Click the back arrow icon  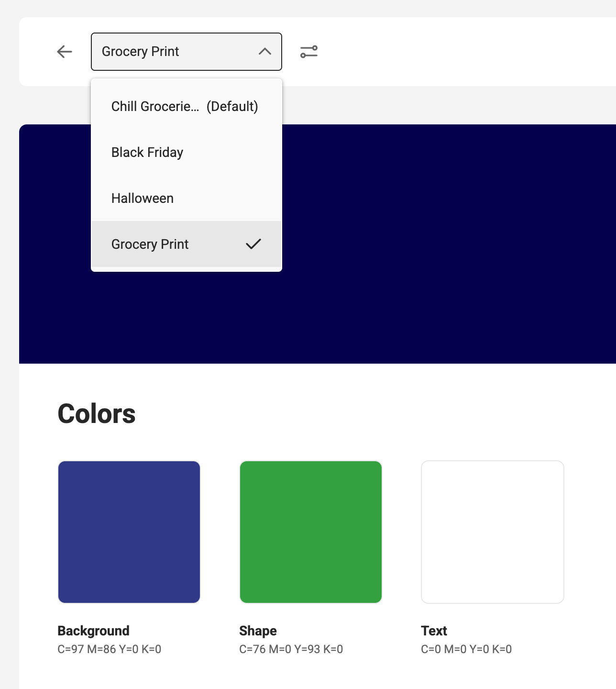pyautogui.click(x=65, y=52)
